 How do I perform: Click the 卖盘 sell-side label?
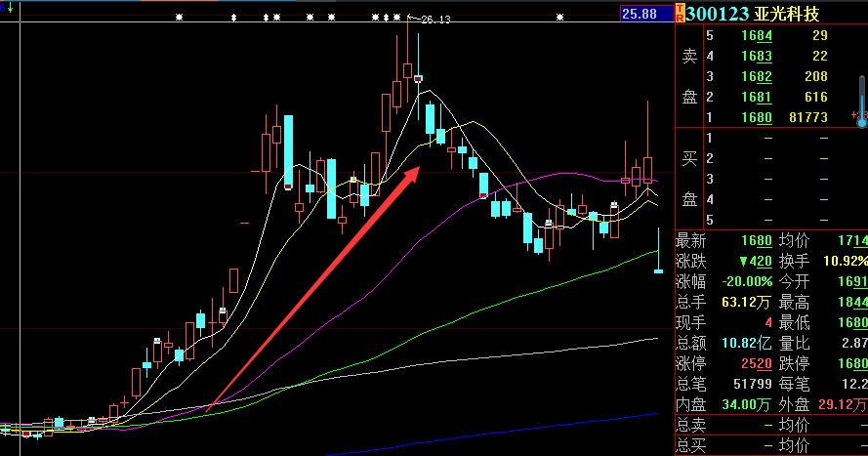click(689, 76)
